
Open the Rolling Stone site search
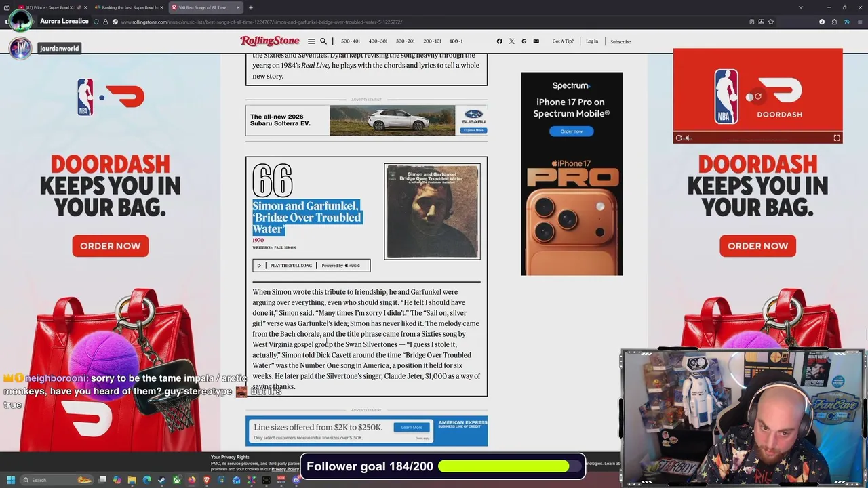pyautogui.click(x=323, y=41)
